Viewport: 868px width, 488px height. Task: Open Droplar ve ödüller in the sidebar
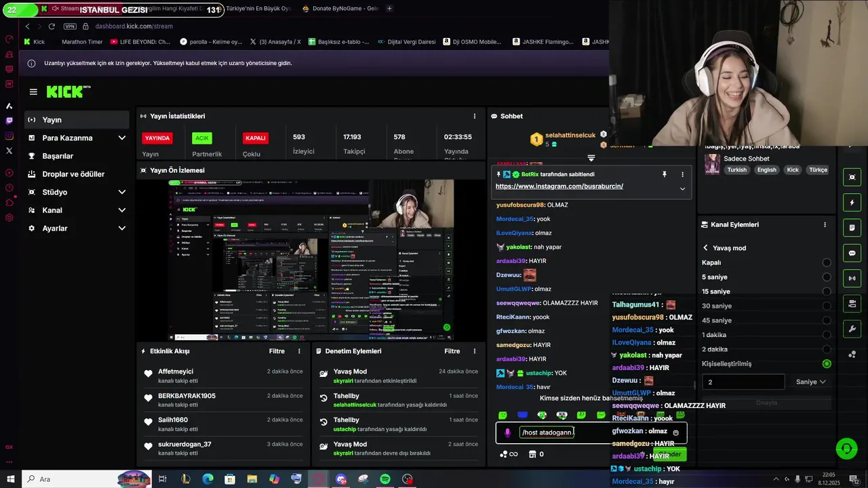coord(77,174)
